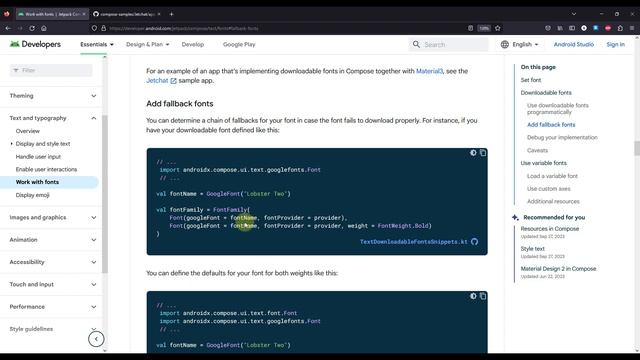Open the Pocket save icon
This screenshot has width=640, height=360.
(548, 28)
